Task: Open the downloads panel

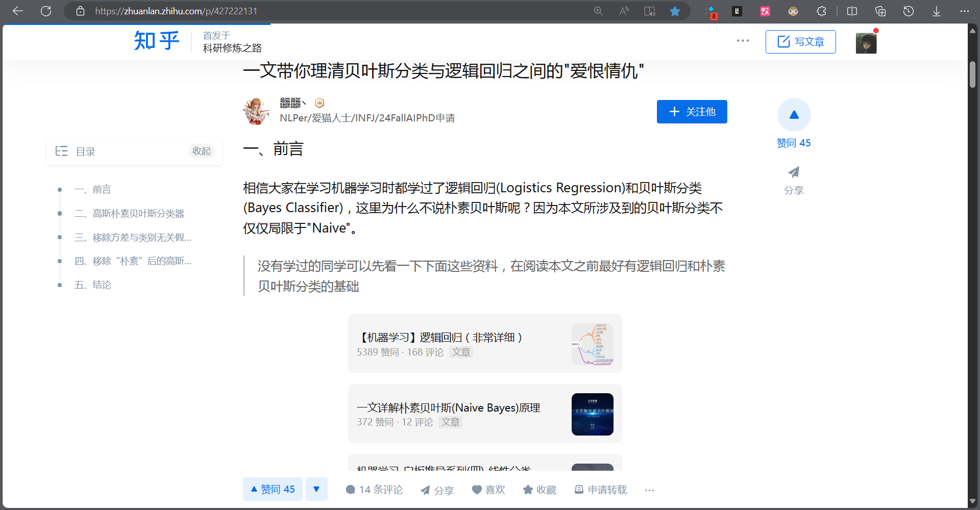Action: [x=937, y=11]
